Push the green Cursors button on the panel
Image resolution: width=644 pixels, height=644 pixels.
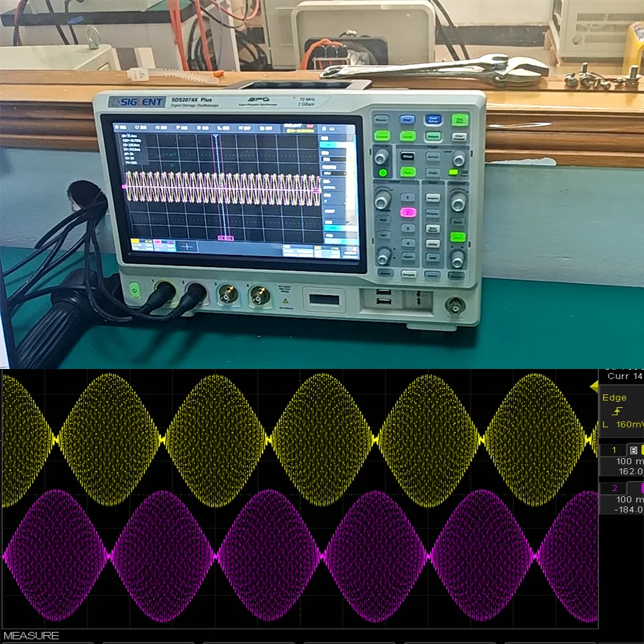382,136
